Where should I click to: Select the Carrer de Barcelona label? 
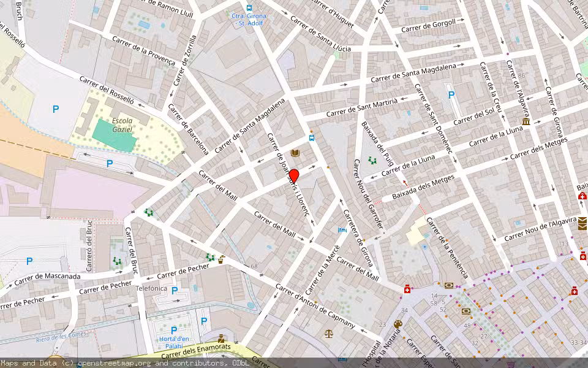[188, 129]
